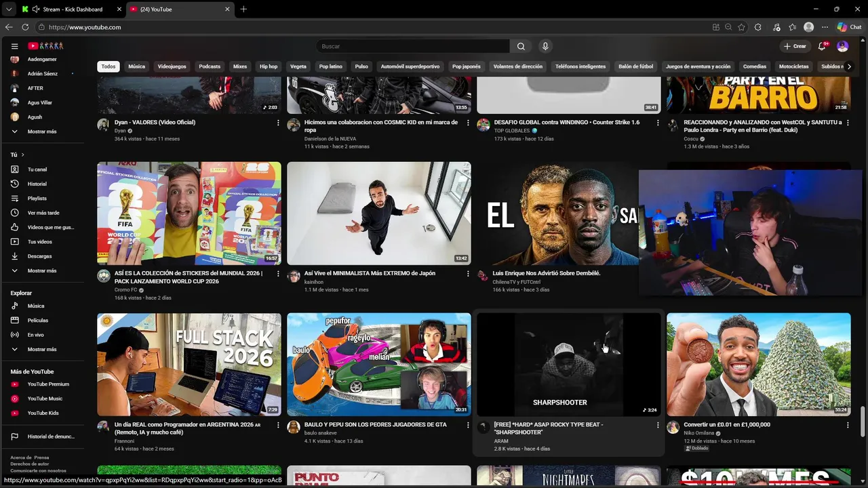Open options for Convertir un £0.01 video
The width and height of the screenshot is (868, 488).
tap(848, 425)
